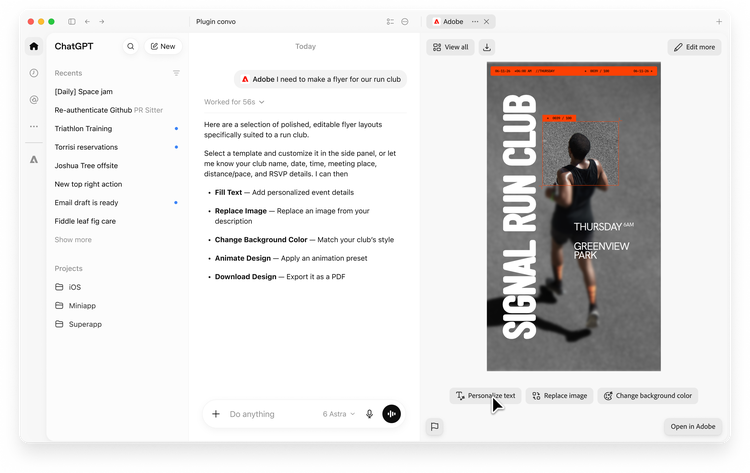750x473 pixels.
Task: Open the 6 Astra model dropdown
Action: coord(339,414)
